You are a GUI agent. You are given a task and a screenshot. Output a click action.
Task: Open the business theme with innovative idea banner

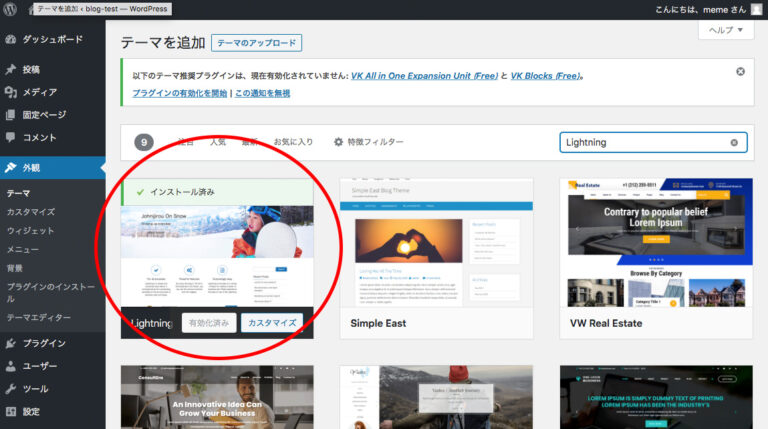pos(217,397)
